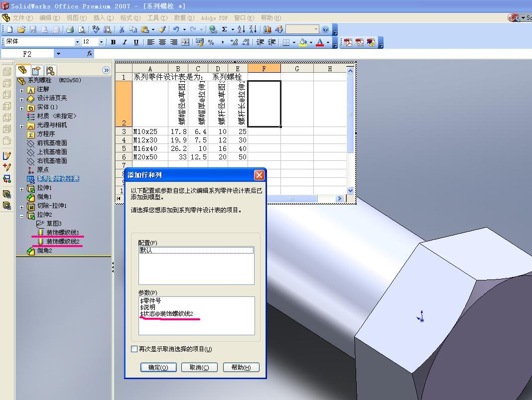
Task: Click the Spelling check icon
Action: (x=96, y=30)
